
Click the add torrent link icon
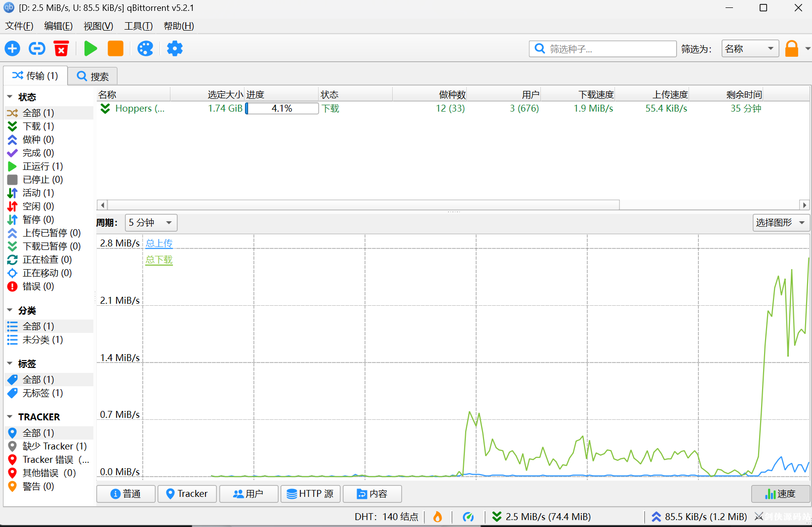click(37, 48)
